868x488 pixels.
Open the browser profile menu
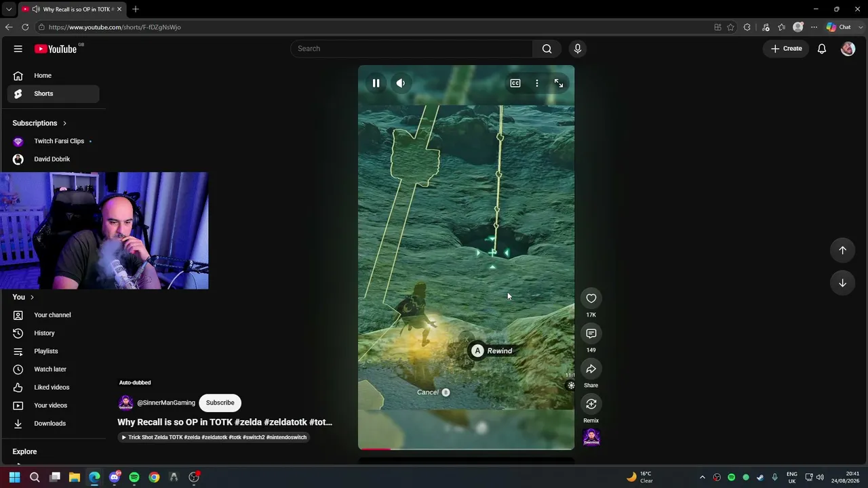[798, 27]
